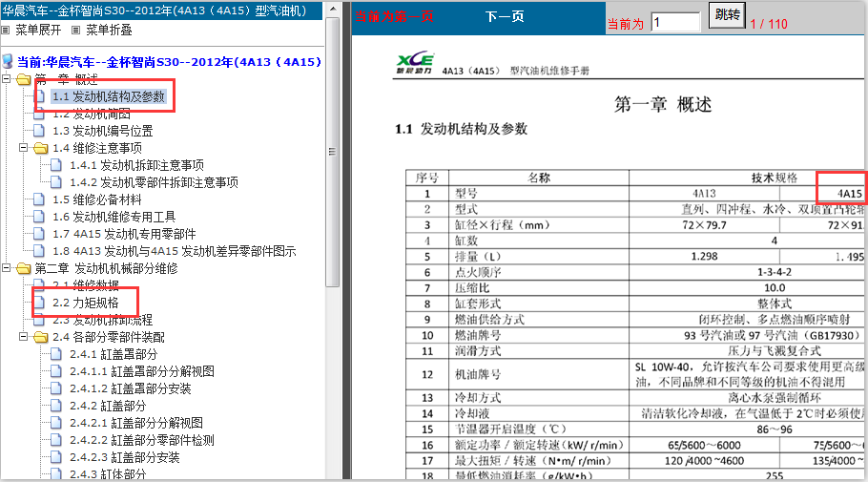Click page icon of 1.4.1 发动机拆卸注意事项
The height and width of the screenshot is (482, 868).
tap(56, 165)
